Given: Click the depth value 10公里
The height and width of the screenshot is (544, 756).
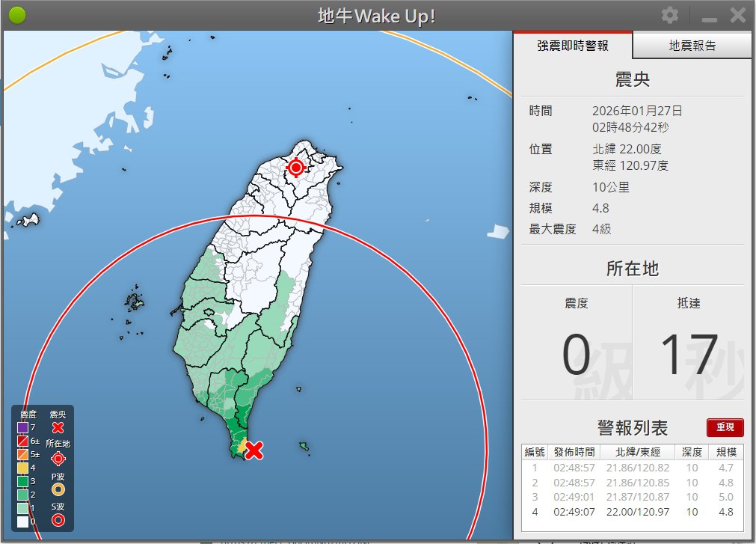Looking at the screenshot, I should tap(611, 187).
